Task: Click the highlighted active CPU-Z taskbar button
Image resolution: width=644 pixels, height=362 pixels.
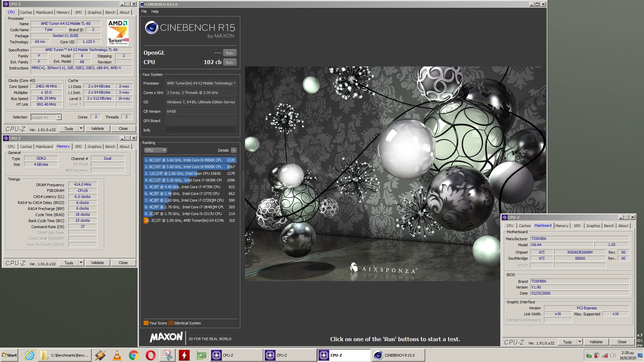Action: click(344, 355)
